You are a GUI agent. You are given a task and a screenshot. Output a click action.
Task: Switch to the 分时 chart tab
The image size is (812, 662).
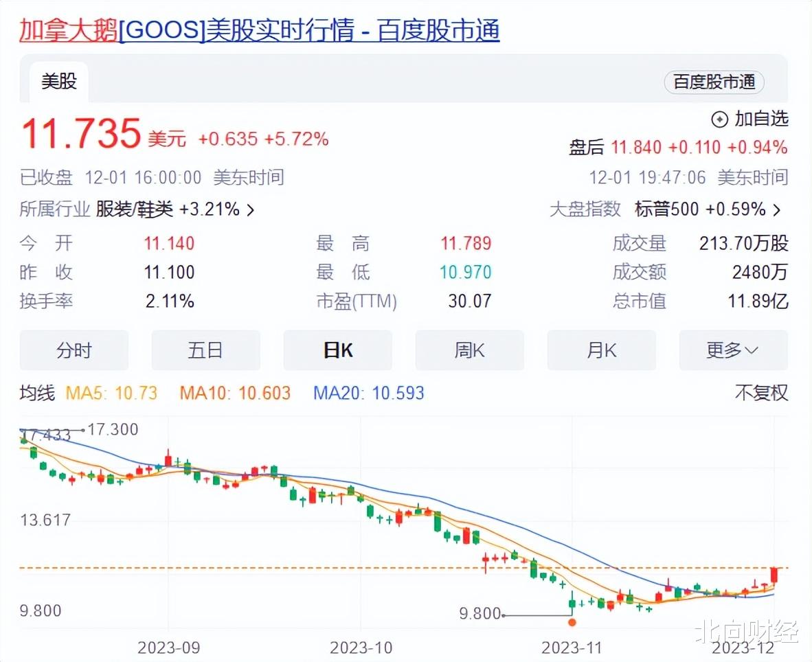(74, 350)
